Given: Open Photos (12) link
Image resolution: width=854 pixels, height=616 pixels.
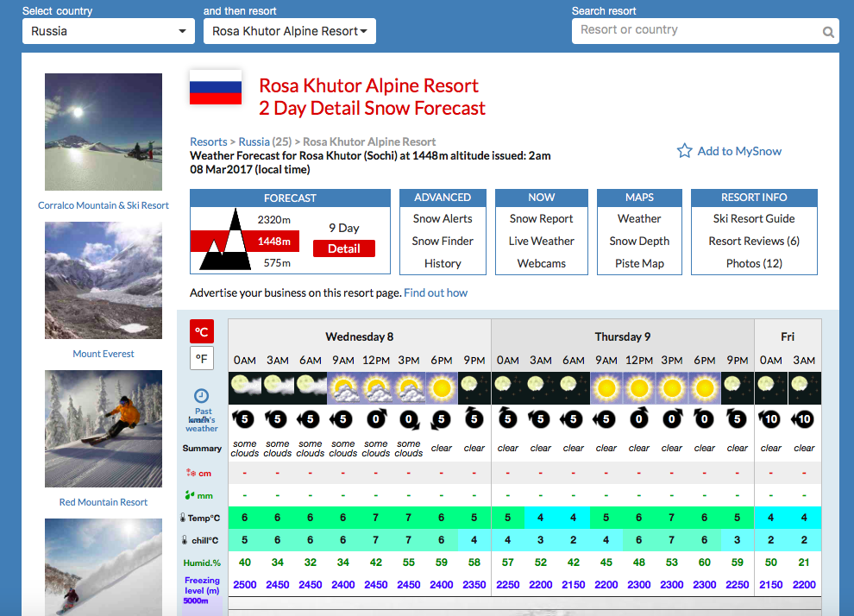Looking at the screenshot, I should point(754,263).
